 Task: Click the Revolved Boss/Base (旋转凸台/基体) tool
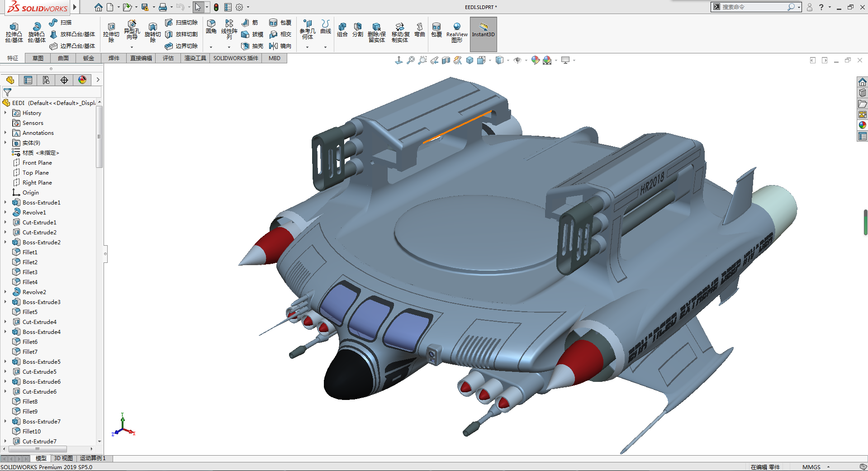tap(36, 33)
